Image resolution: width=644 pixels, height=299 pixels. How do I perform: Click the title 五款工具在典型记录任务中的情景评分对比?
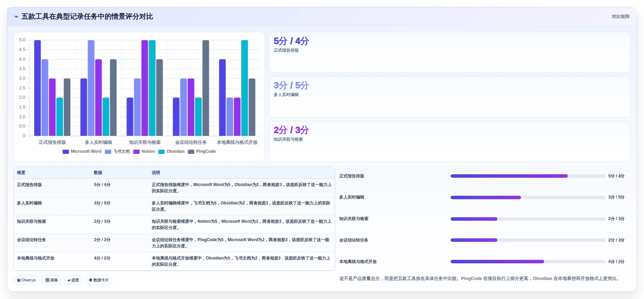click(87, 17)
